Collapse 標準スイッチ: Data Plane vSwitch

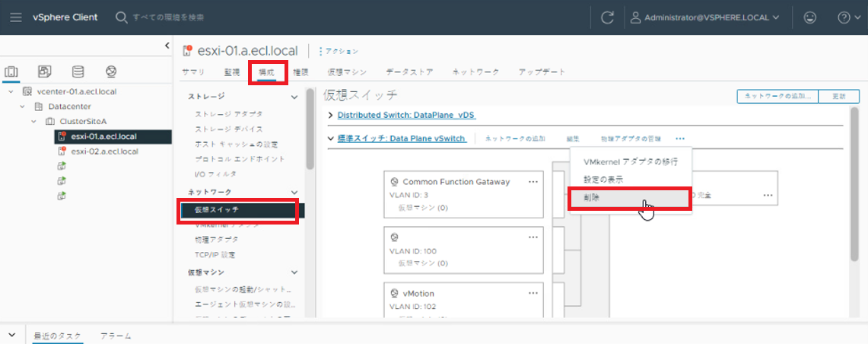[331, 139]
